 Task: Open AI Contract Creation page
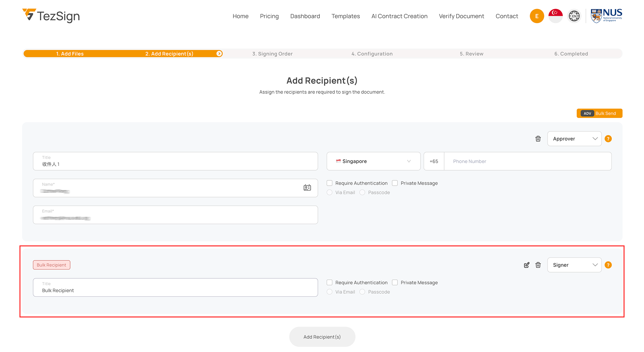(x=399, y=16)
